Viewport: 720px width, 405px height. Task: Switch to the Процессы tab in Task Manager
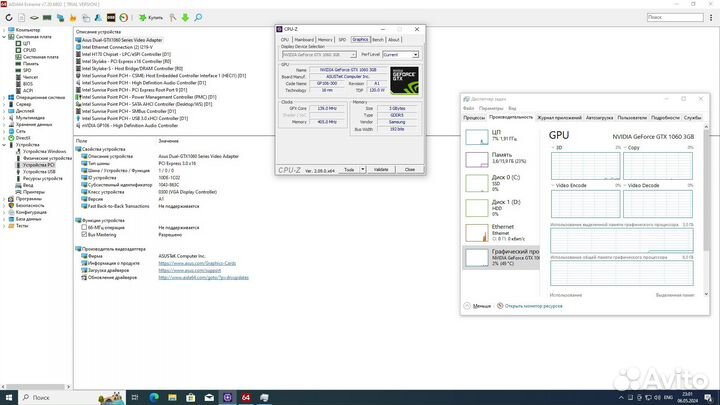[474, 118]
